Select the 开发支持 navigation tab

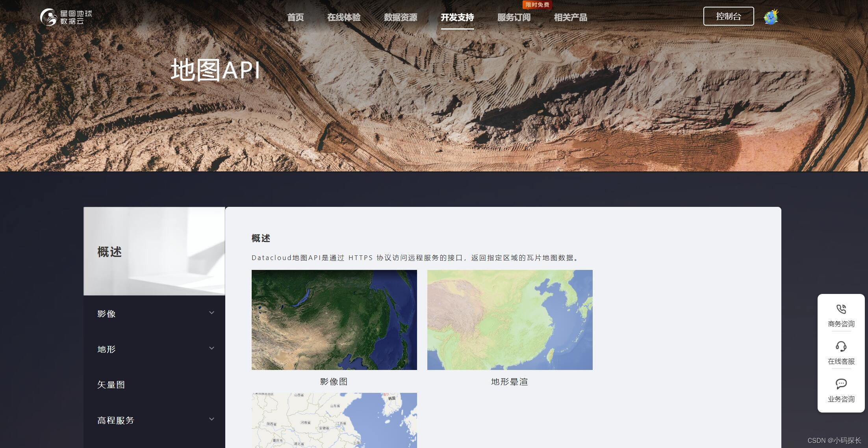pyautogui.click(x=457, y=17)
